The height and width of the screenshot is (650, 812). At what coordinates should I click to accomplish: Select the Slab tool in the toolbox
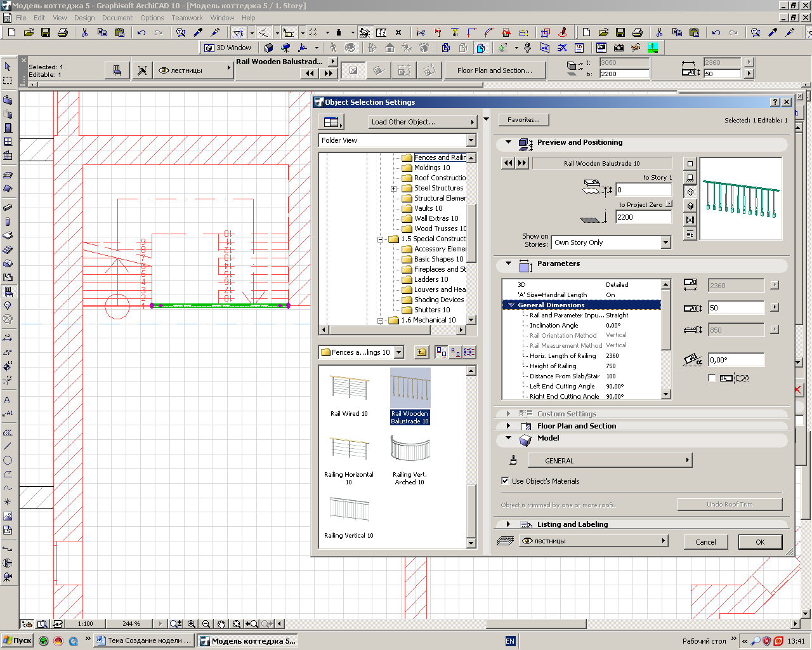pos(8,175)
